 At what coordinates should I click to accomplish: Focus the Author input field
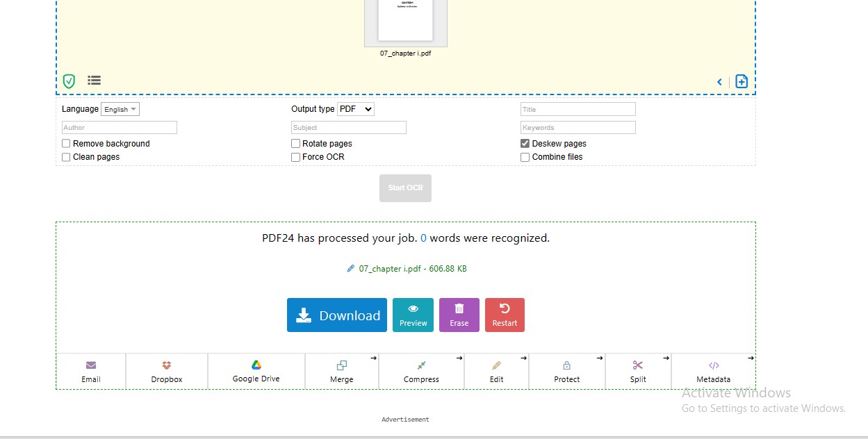pyautogui.click(x=120, y=128)
